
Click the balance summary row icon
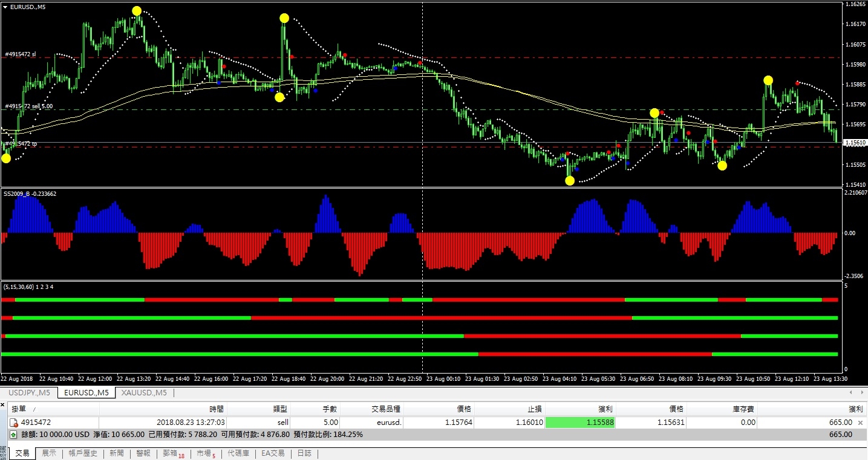[13, 434]
